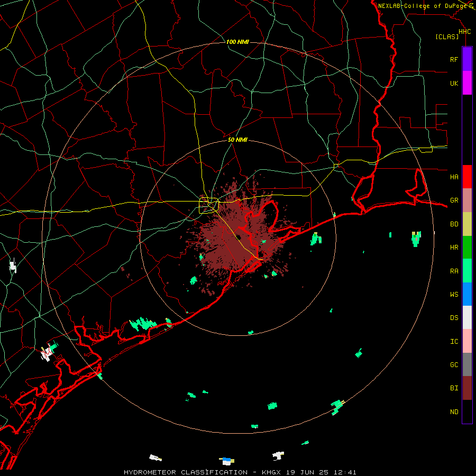
Task: Click the 'IC' legend label
Action: pos(454,342)
